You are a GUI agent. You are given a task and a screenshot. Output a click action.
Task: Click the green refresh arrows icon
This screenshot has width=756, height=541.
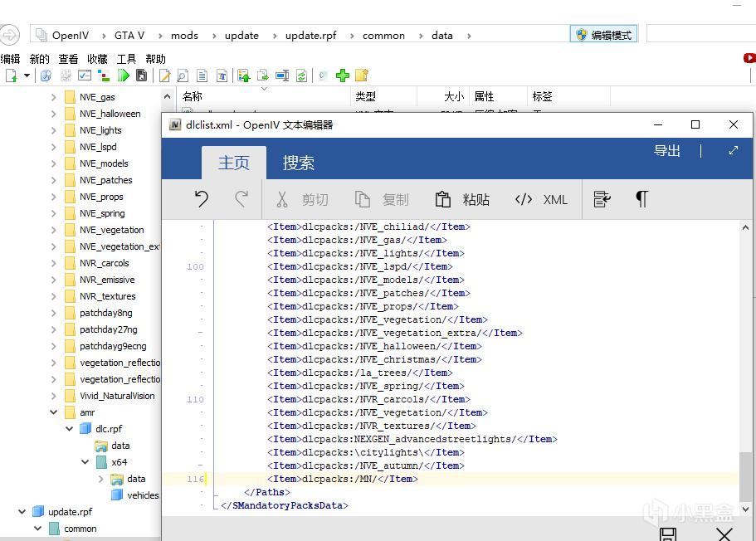301,76
